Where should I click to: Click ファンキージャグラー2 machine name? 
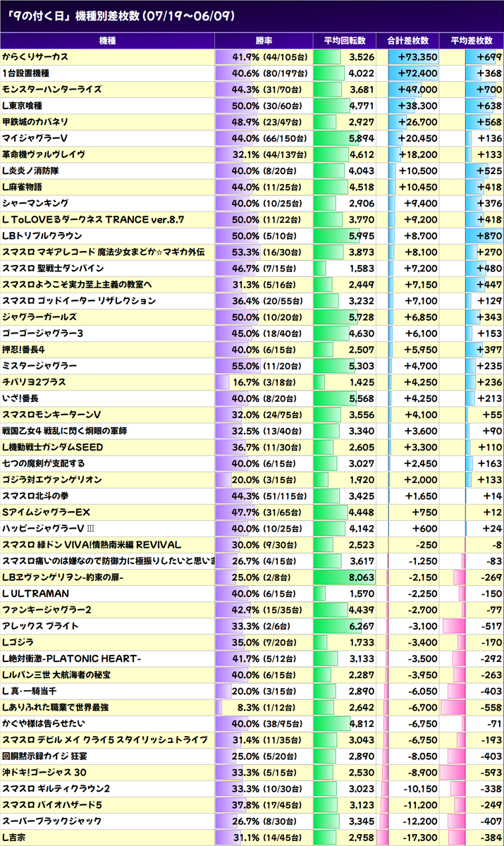pyautogui.click(x=47, y=610)
